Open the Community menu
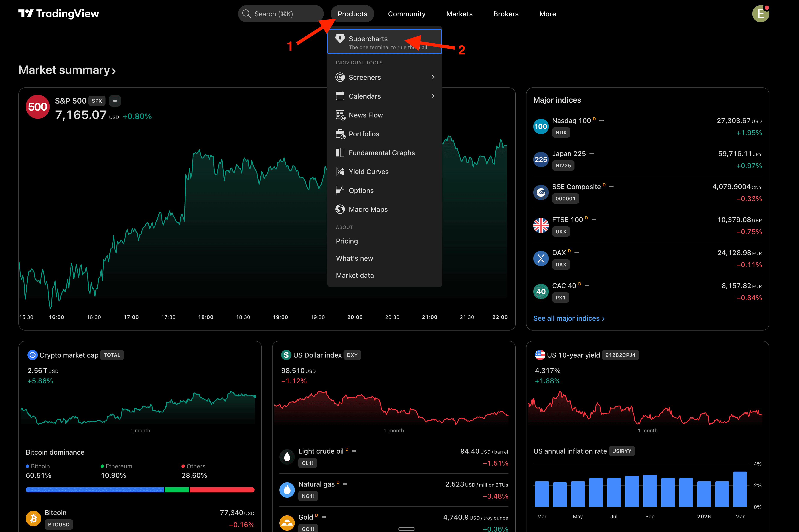 click(407, 14)
